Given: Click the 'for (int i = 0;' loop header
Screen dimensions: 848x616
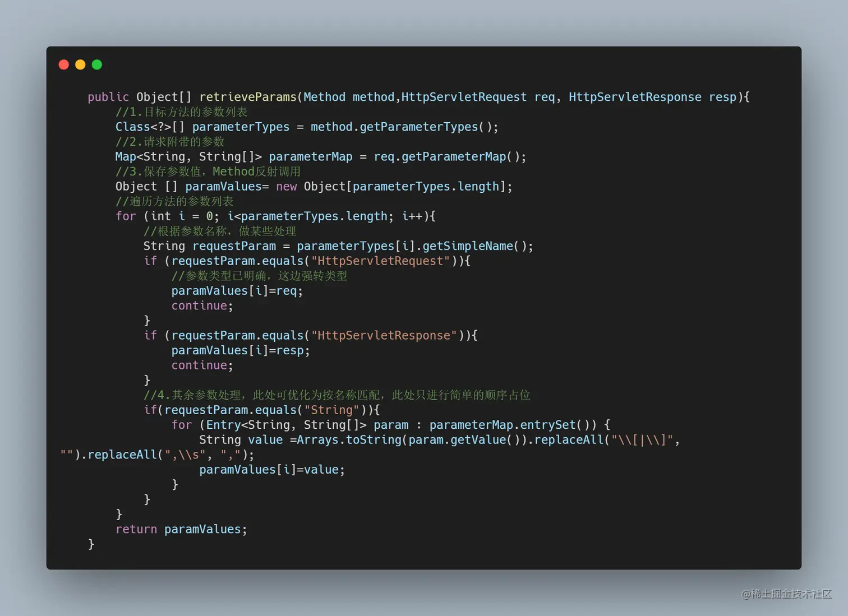Looking at the screenshot, I should pos(168,216).
